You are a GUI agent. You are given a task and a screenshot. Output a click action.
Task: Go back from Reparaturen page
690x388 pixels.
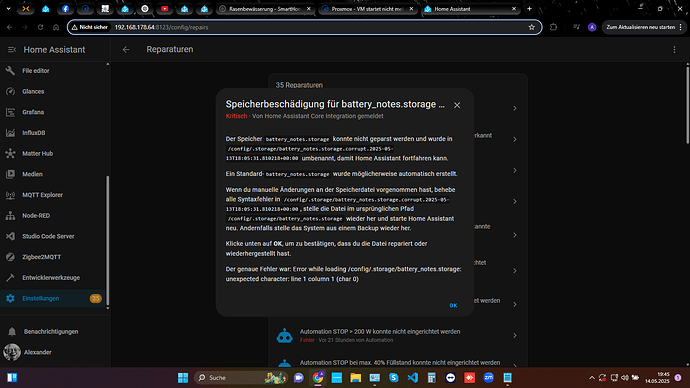click(x=126, y=50)
